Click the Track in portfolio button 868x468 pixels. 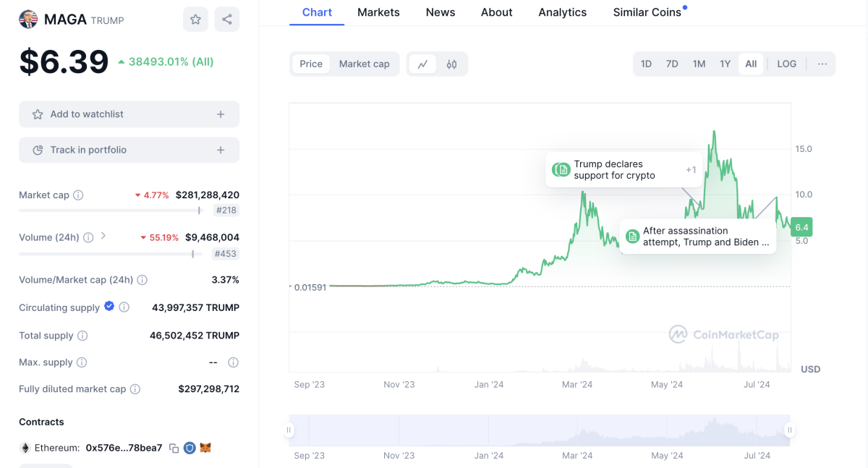tap(129, 150)
